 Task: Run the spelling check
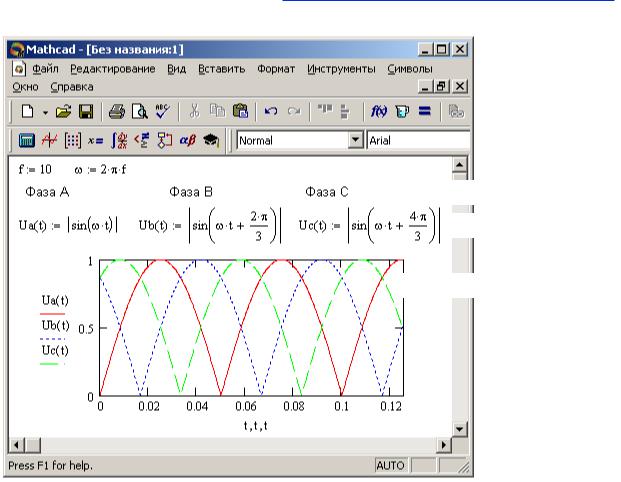tap(162, 111)
